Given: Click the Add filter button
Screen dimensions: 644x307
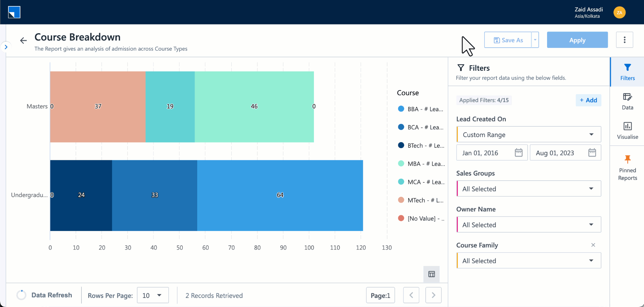Looking at the screenshot, I should tap(588, 100).
